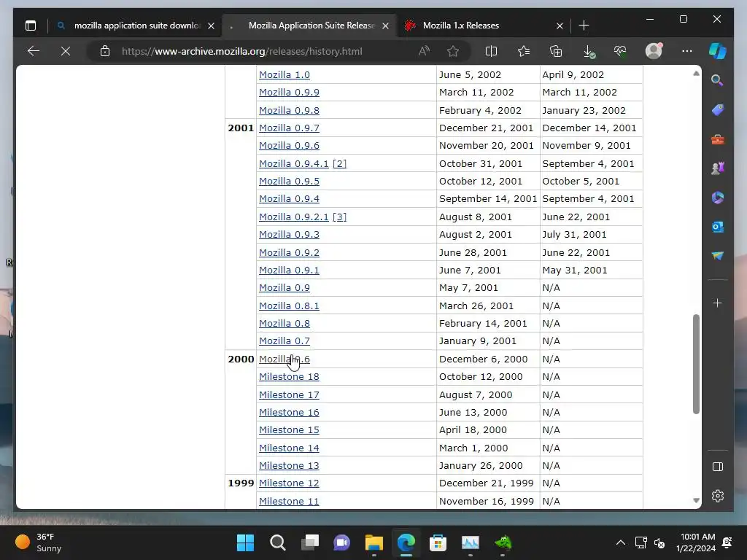This screenshot has height=560, width=747.
Task: Open the Mozilla 0.9.2 link
Action: click(x=289, y=253)
